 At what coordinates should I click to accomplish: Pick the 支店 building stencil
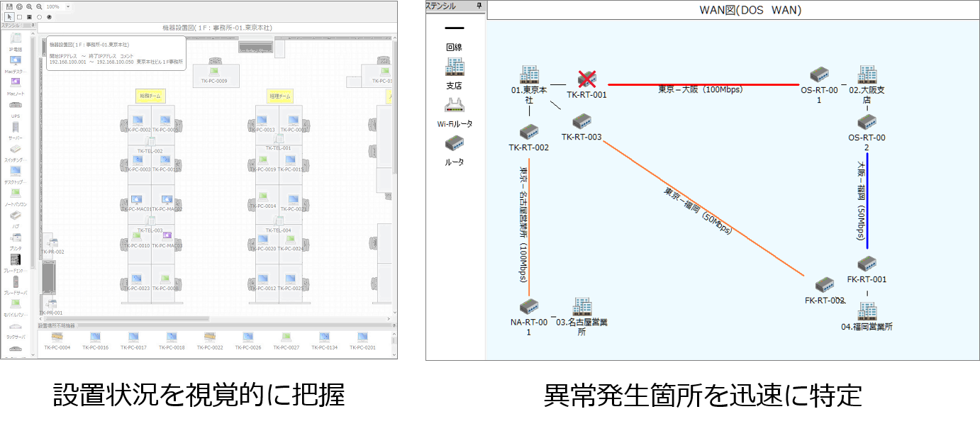pos(455,67)
